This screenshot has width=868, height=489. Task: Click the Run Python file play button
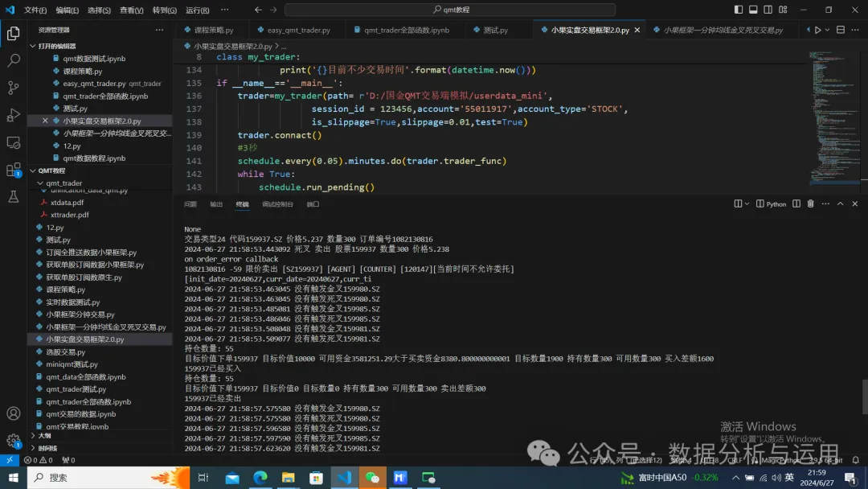tap(817, 30)
